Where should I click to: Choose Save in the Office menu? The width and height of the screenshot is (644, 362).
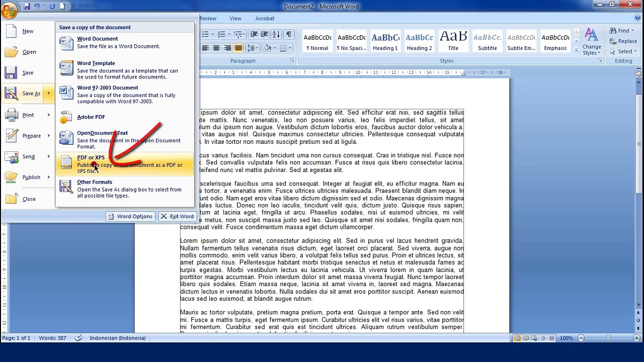28,72
